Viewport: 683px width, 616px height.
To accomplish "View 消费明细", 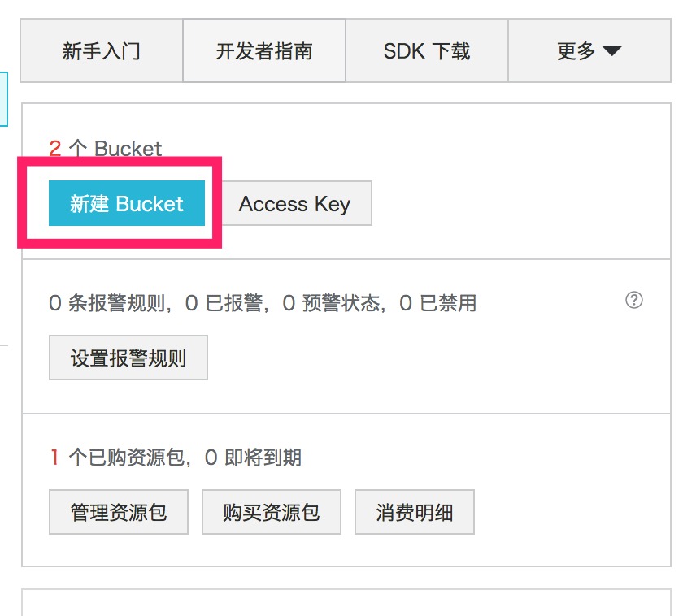I will point(414,512).
